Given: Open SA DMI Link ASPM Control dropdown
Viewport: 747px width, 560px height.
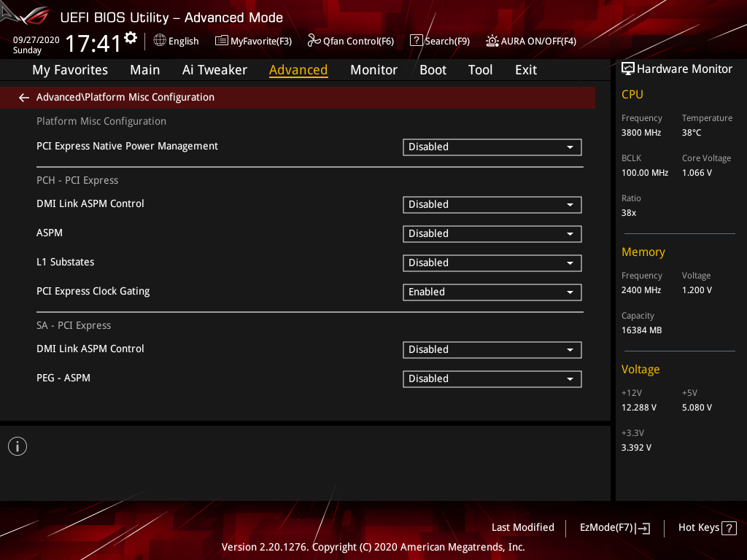Looking at the screenshot, I should pyautogui.click(x=492, y=350).
